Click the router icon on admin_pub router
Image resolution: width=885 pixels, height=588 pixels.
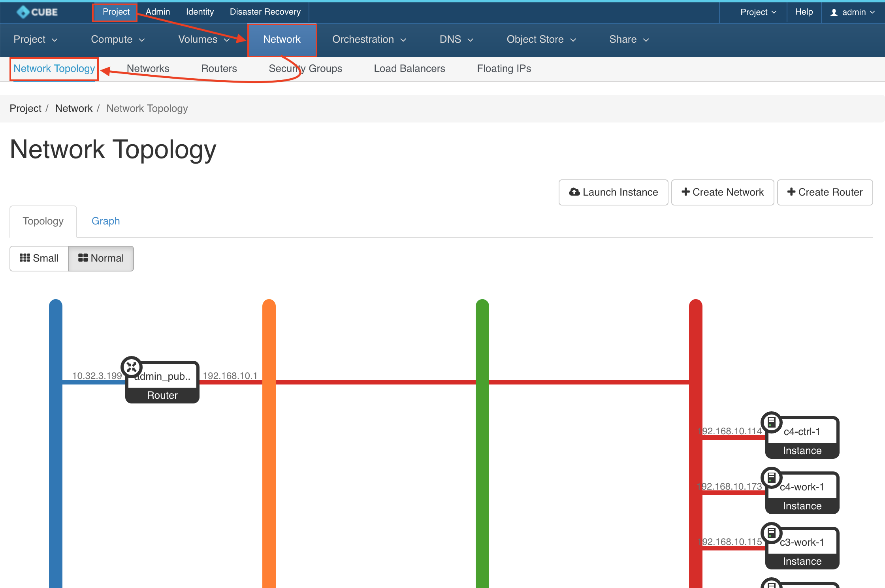click(x=132, y=367)
